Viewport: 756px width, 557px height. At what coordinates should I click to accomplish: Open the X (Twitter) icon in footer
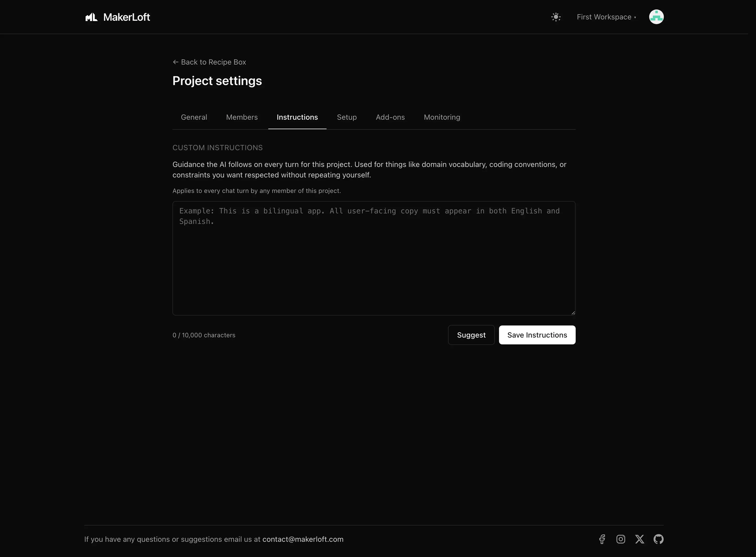[639, 539]
